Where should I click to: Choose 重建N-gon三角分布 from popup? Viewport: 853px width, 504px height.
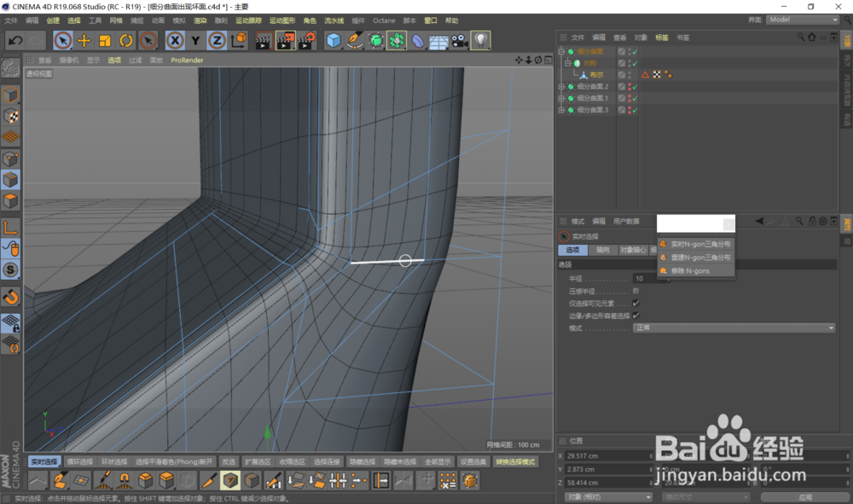coord(696,258)
